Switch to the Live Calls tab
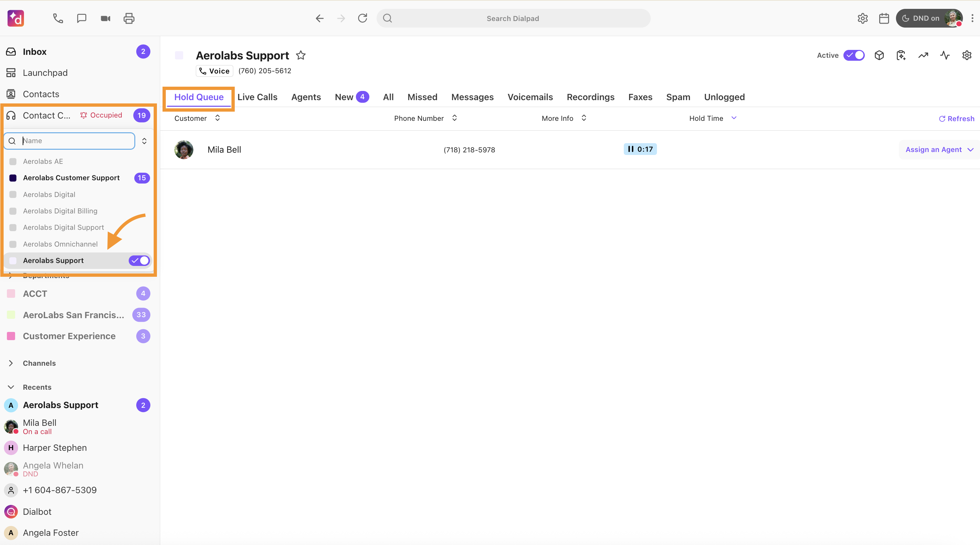 pyautogui.click(x=257, y=97)
